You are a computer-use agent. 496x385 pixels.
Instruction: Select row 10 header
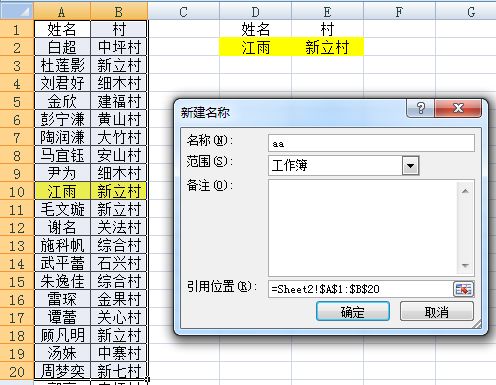17,191
